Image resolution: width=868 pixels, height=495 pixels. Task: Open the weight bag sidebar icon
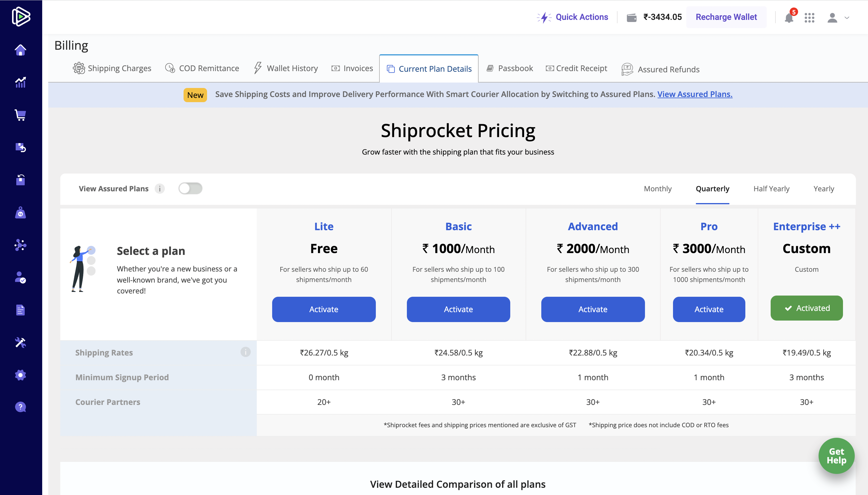click(20, 212)
